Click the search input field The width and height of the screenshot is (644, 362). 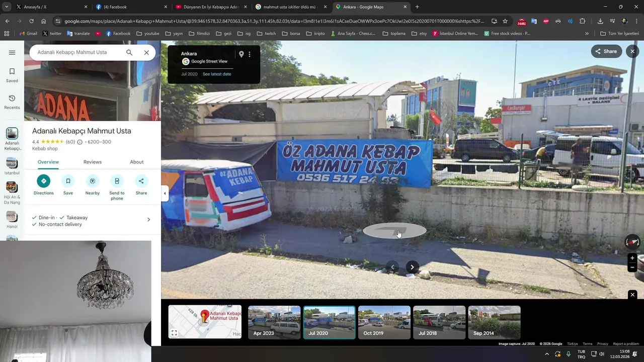78,52
